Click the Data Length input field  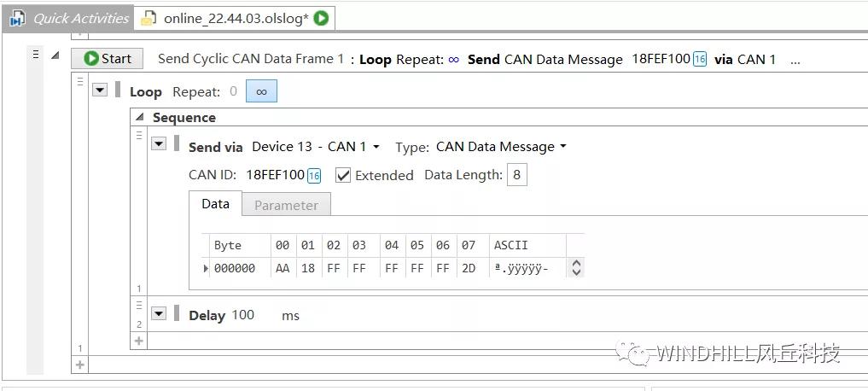click(516, 175)
